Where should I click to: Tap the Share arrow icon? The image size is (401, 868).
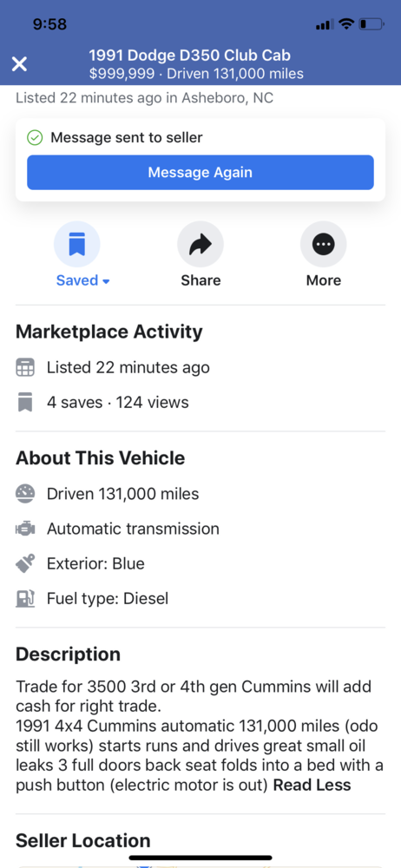click(x=200, y=244)
